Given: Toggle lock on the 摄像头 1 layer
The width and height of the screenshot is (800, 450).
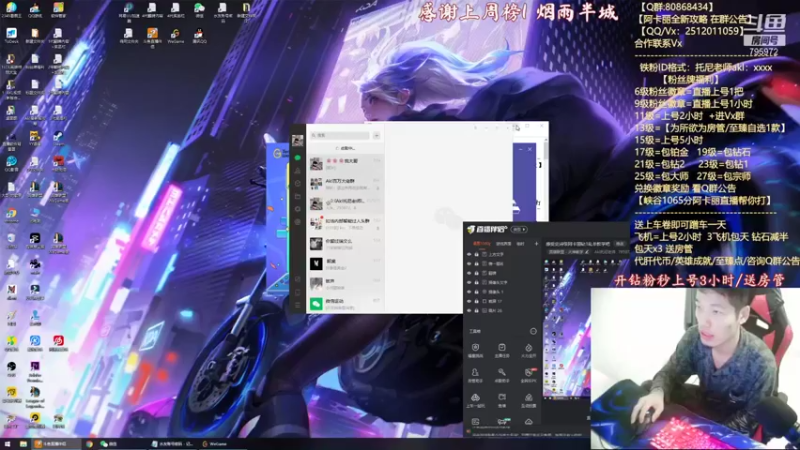Looking at the screenshot, I should tap(477, 292).
